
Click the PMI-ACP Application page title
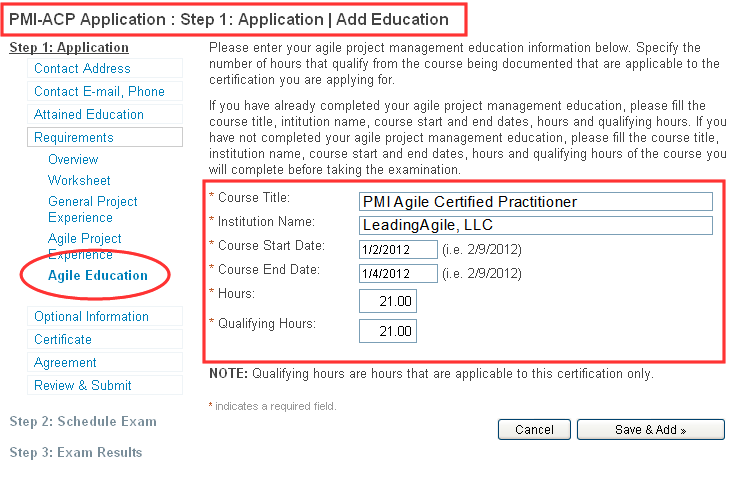coord(229,19)
